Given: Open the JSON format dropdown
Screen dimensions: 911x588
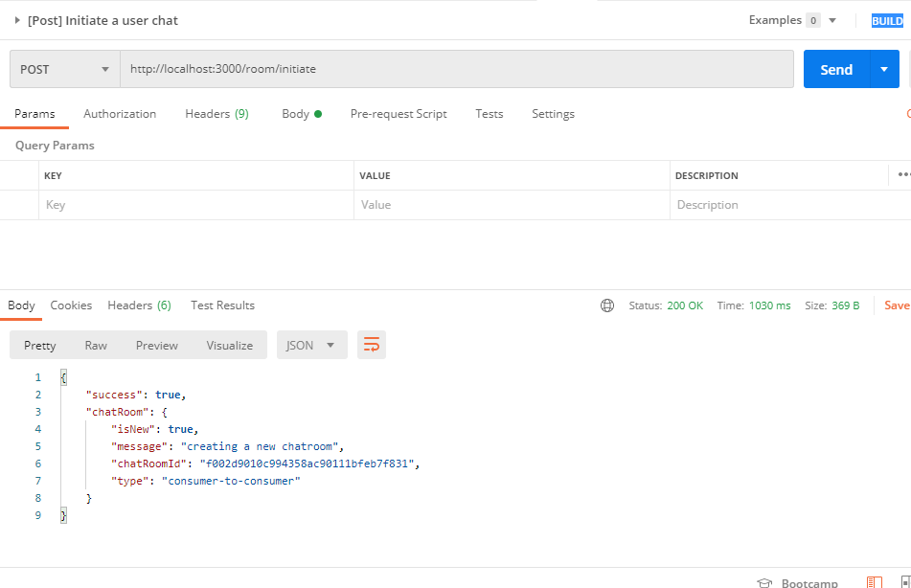Looking at the screenshot, I should [311, 345].
